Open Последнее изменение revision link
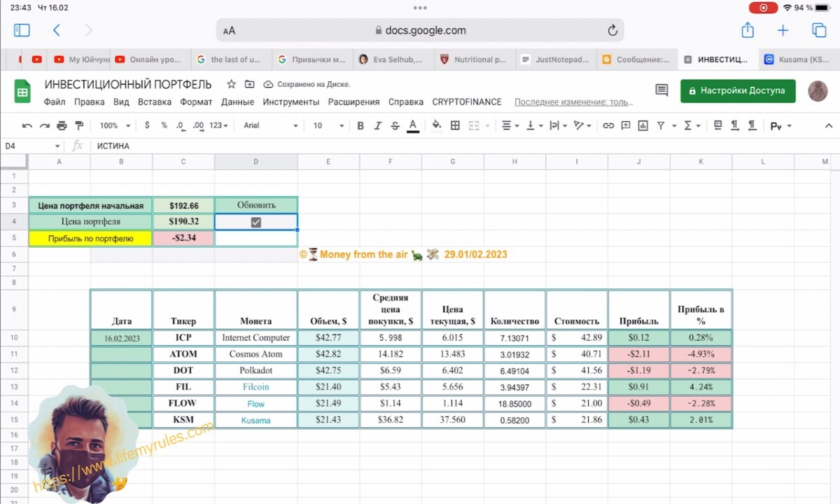The height and width of the screenshot is (504, 840). point(573,101)
